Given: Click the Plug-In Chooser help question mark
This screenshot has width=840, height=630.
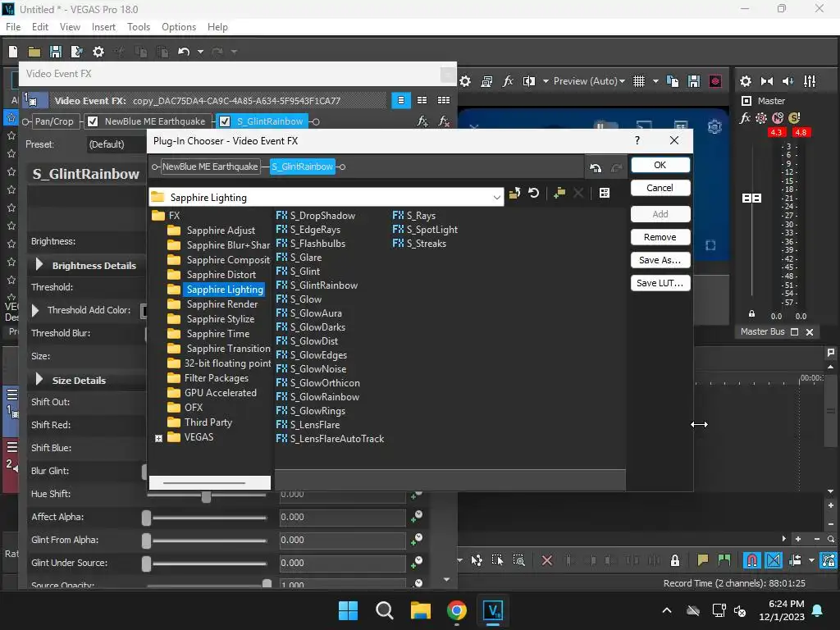Looking at the screenshot, I should pos(637,140).
